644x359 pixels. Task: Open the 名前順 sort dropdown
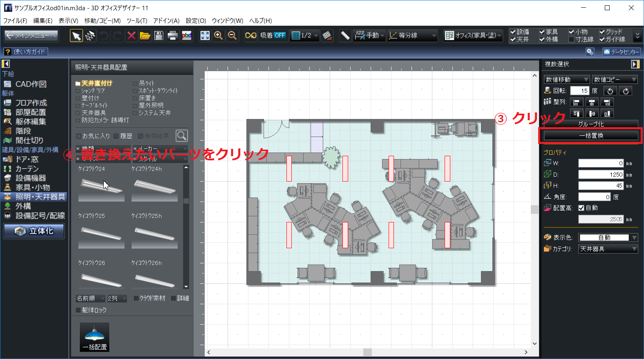pos(90,298)
